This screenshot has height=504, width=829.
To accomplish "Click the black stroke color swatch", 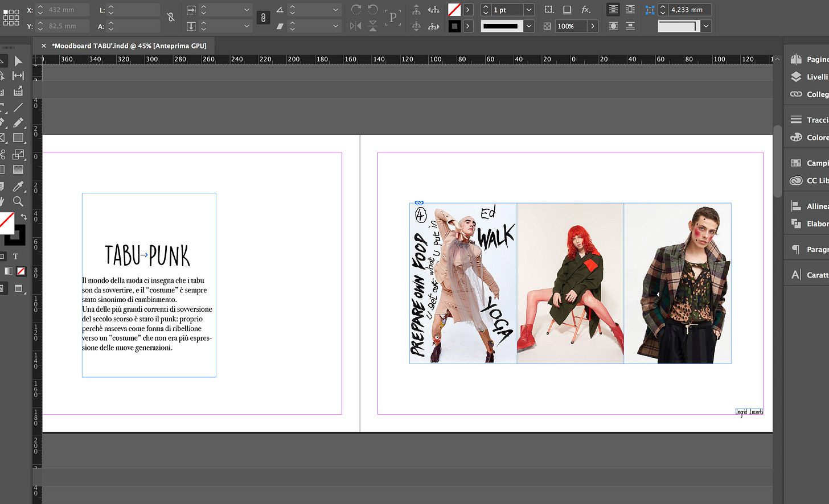I will (454, 26).
